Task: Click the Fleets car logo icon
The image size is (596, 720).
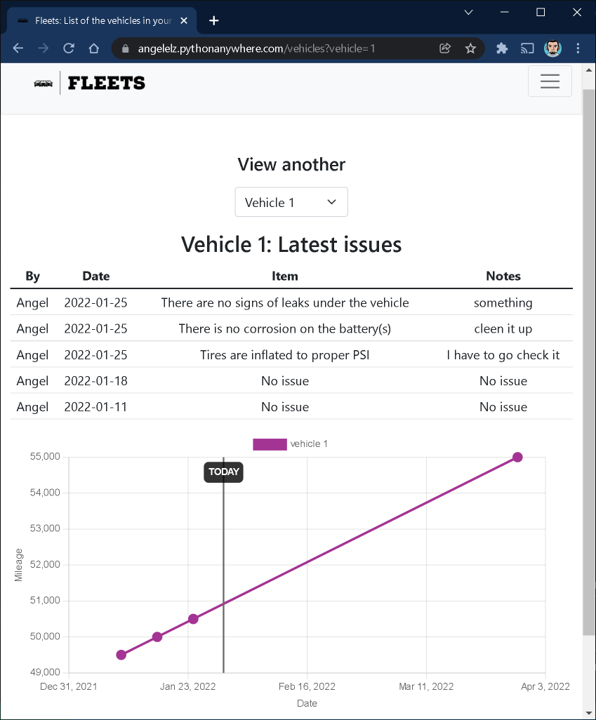Action: pyautogui.click(x=43, y=84)
